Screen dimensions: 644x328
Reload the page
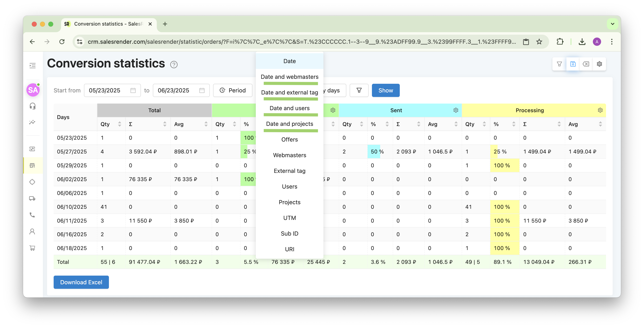(x=62, y=41)
